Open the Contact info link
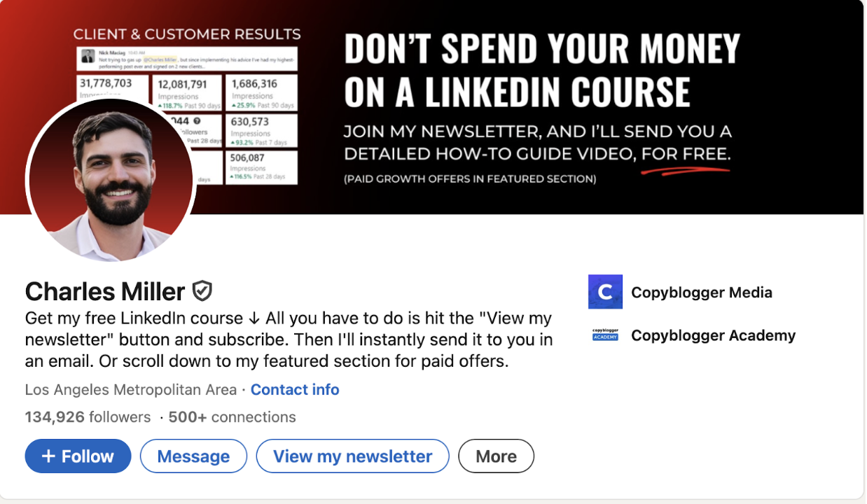The height and width of the screenshot is (504, 867). (295, 390)
